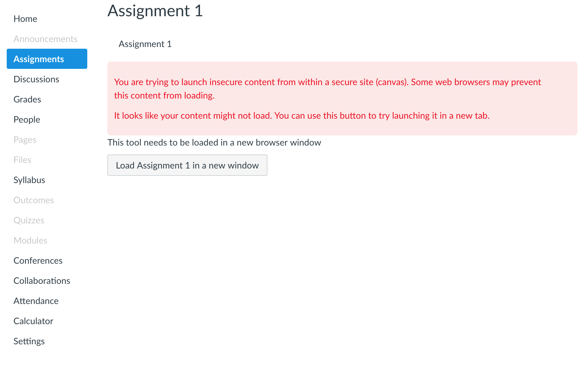
Task: Toggle Calculator tool visibility
Action: (34, 321)
